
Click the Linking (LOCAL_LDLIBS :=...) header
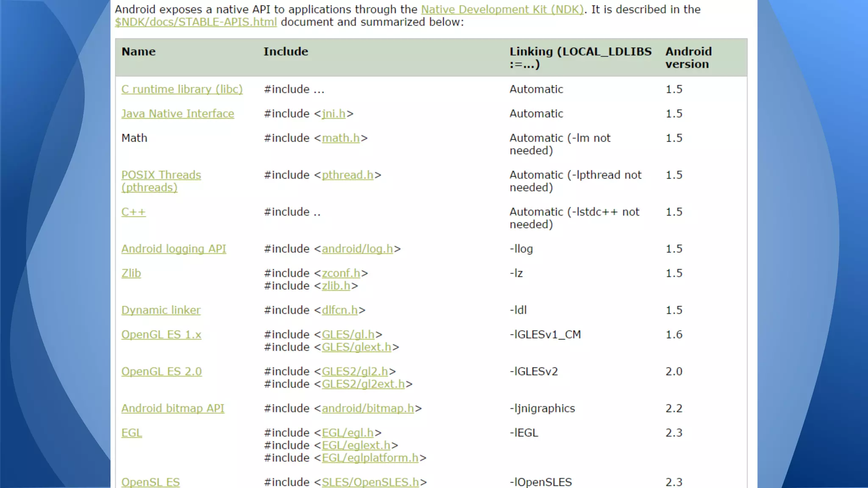(580, 58)
